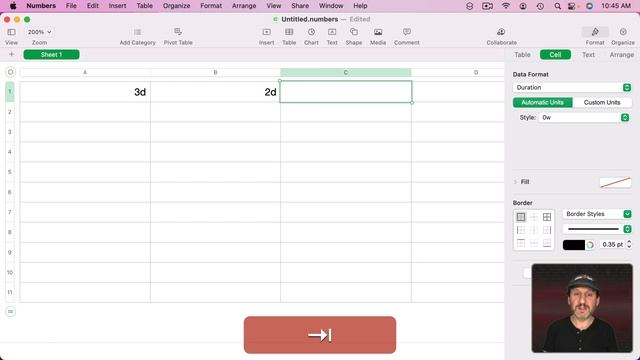Select the all borders grid option
This screenshot has width=640, height=360.
point(547,217)
